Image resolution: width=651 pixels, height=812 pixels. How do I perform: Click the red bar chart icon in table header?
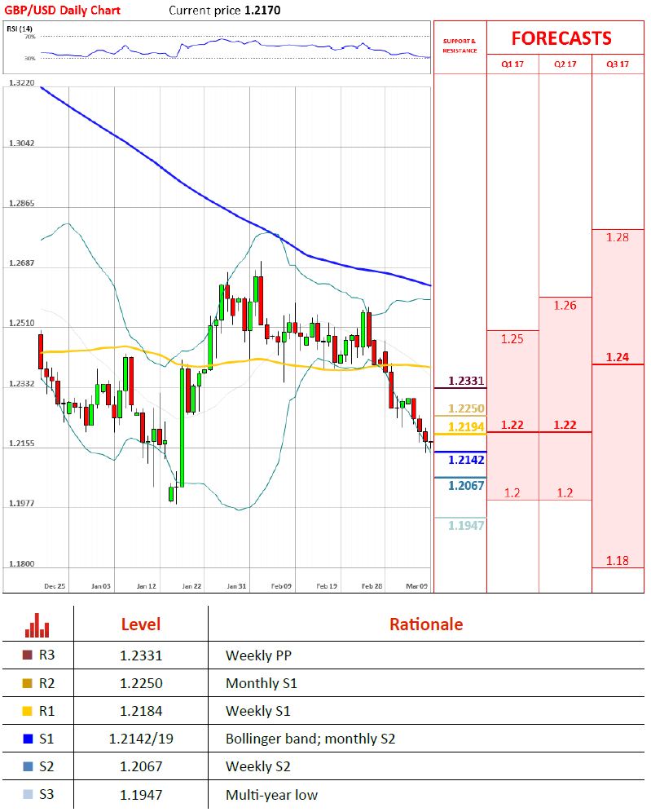pyautogui.click(x=37, y=624)
